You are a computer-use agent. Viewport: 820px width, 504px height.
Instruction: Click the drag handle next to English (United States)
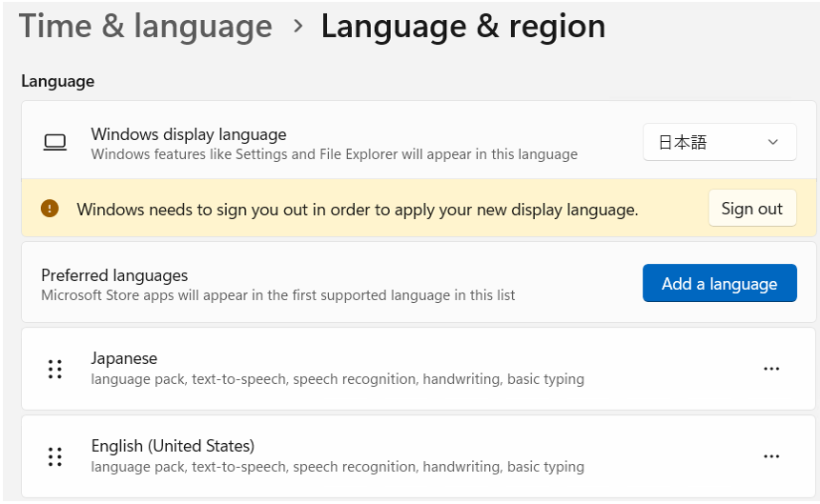(55, 456)
